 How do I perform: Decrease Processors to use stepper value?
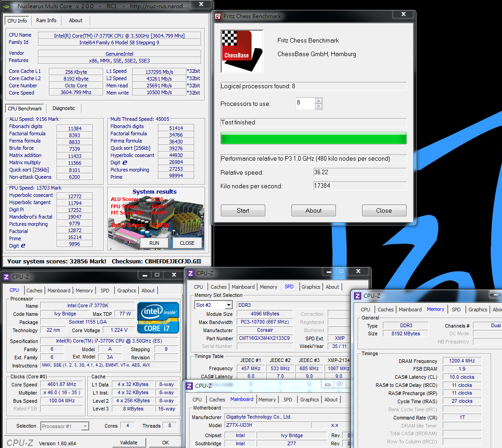coord(318,106)
